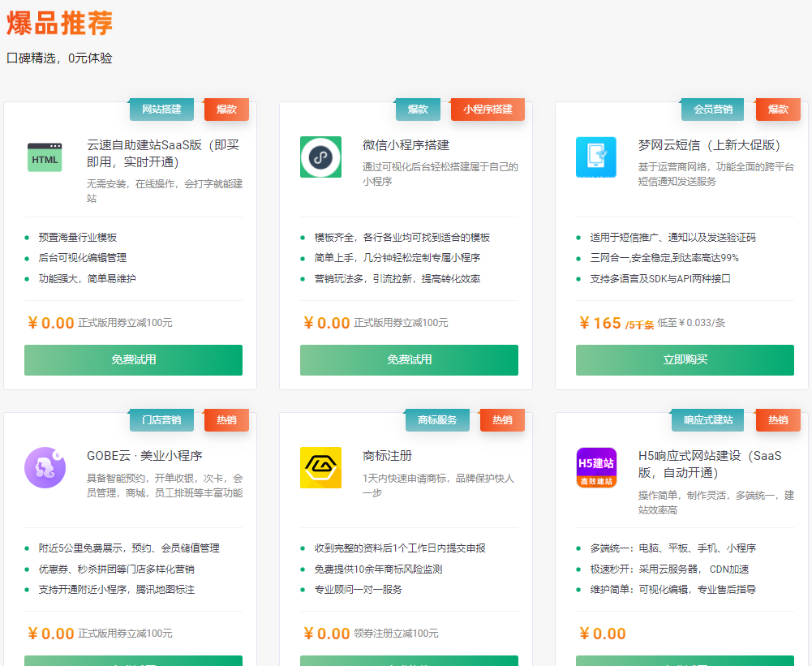This screenshot has height=666, width=812.
Task: Select the 商标服务 category tag
Action: pos(437,420)
